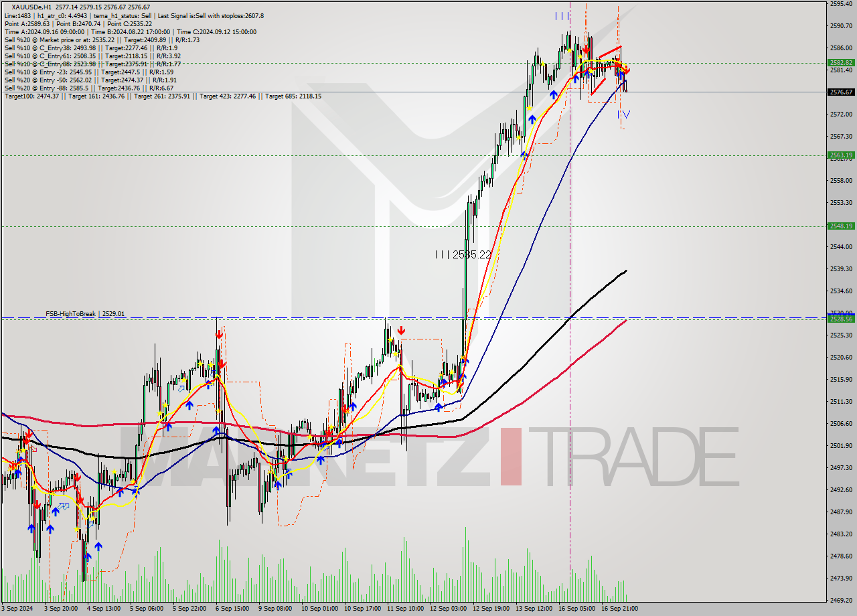Click the '11 Sep 10:00' time label
The image size is (857, 616).
[x=404, y=609]
